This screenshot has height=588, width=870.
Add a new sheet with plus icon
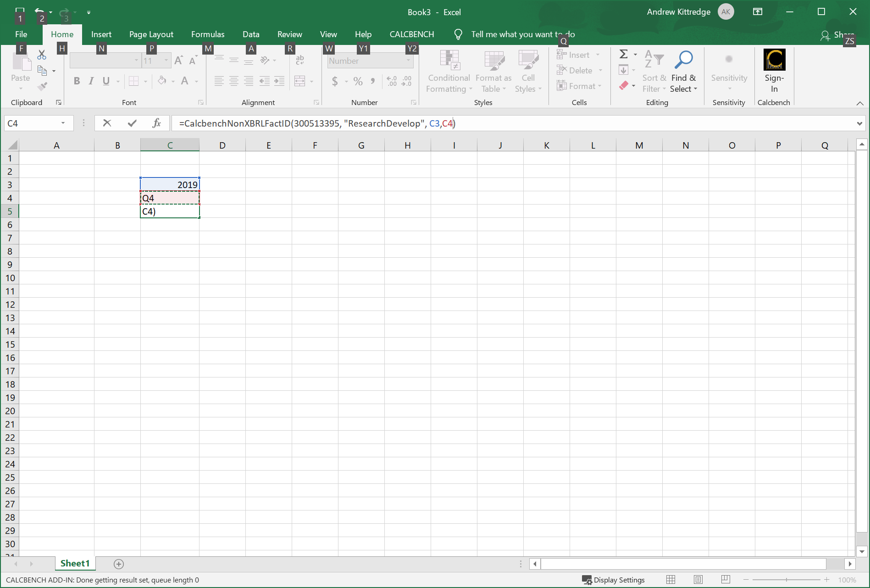click(119, 564)
